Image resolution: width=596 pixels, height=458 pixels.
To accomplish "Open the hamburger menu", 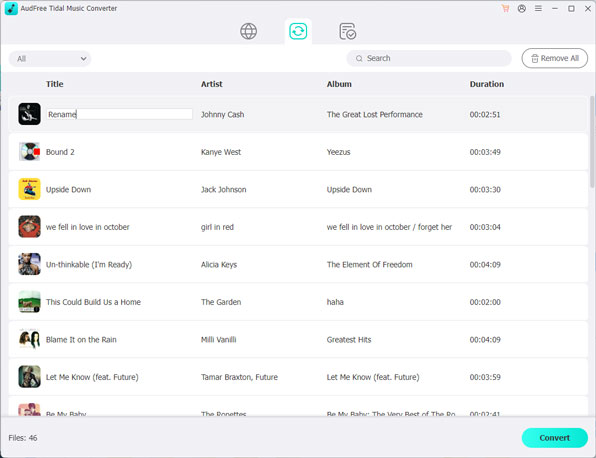I will (x=538, y=8).
